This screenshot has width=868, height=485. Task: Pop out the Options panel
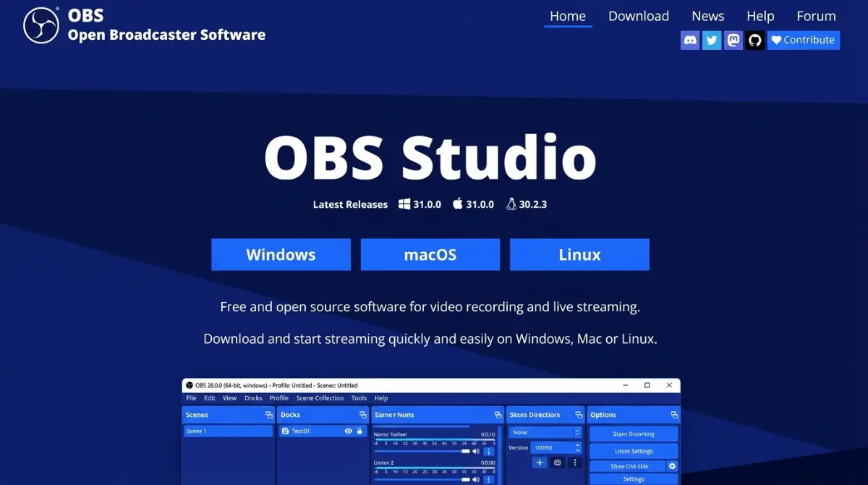click(674, 415)
